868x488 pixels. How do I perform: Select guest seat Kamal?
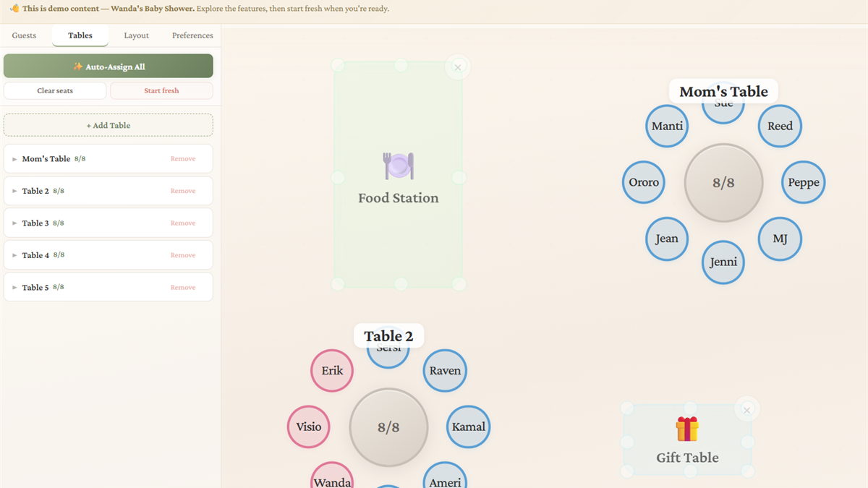click(x=469, y=427)
